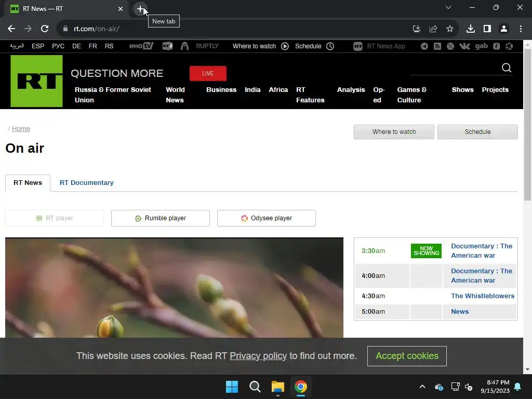532x399 pixels.
Task: Switch to Arabic language edition
Action: point(17,46)
